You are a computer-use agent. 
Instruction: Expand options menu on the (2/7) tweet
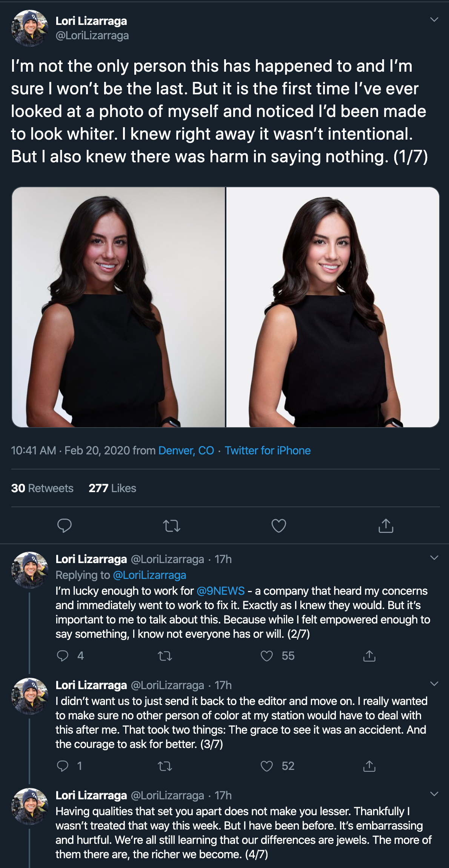click(434, 558)
